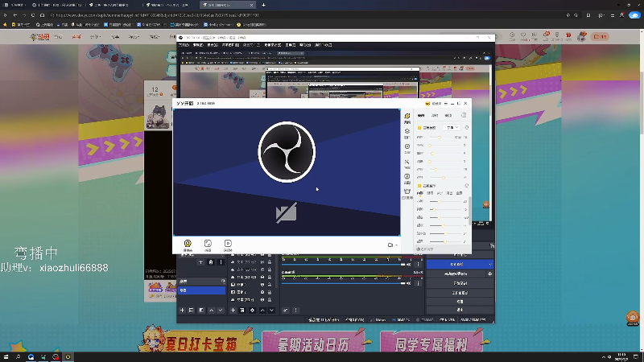Click the yellow app icon in Windows taskbar
The image size is (644, 362).
[x=68, y=357]
